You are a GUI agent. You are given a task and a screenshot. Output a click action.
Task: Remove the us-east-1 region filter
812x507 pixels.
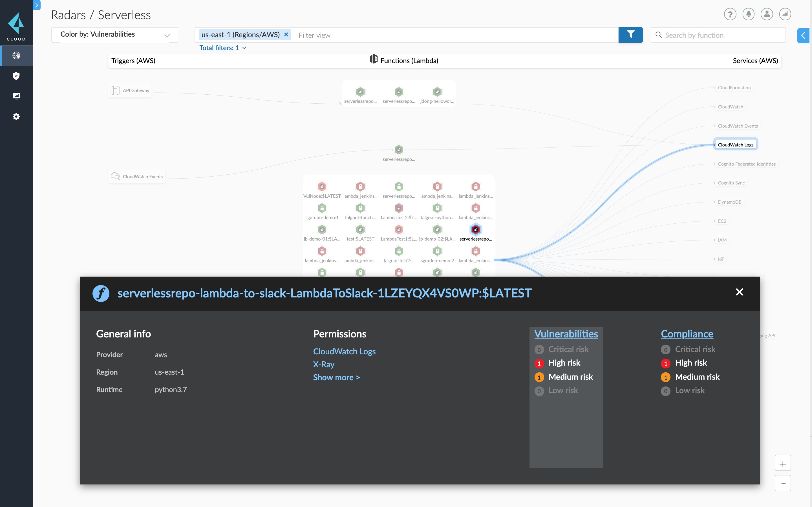(x=286, y=35)
